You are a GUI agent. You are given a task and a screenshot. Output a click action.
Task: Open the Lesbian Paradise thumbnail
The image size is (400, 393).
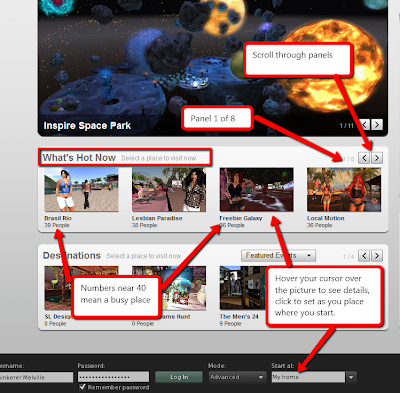pyautogui.click(x=169, y=189)
